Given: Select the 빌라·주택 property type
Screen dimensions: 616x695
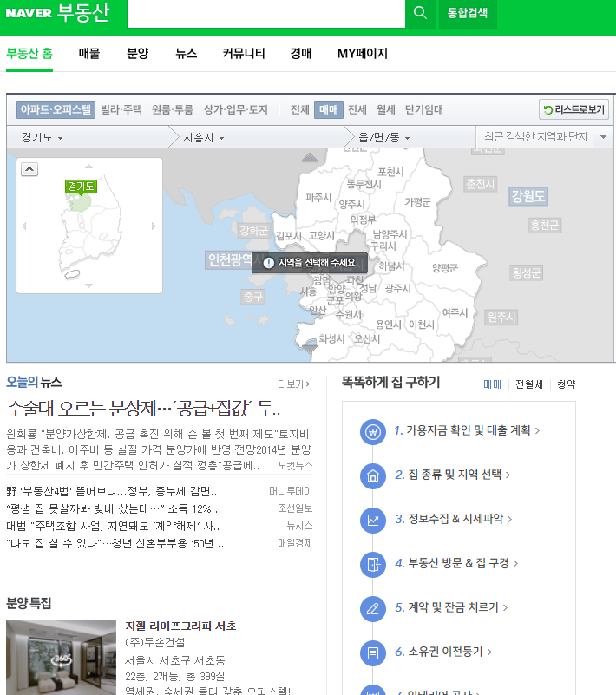Looking at the screenshot, I should 121,109.
